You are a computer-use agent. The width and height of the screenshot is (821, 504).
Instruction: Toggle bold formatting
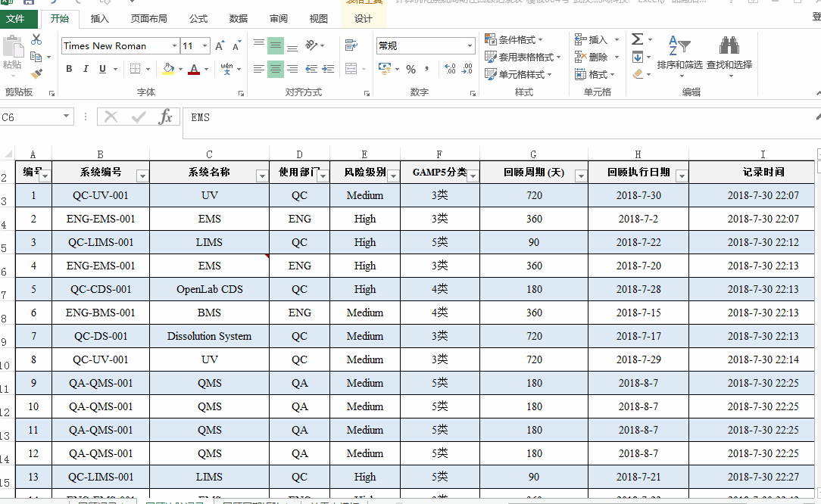point(68,68)
